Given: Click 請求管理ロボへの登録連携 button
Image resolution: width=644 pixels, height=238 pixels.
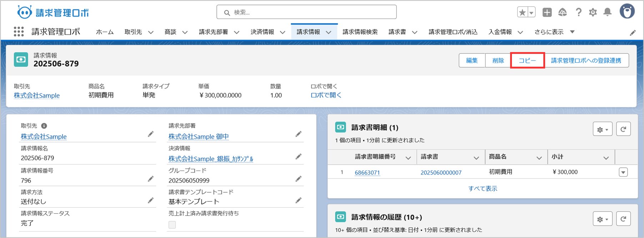Looking at the screenshot, I should point(586,61).
